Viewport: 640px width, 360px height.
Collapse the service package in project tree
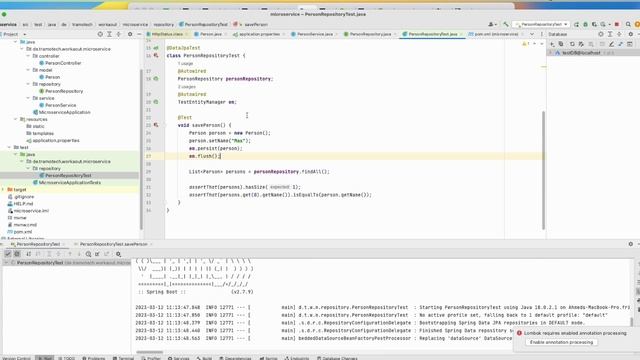click(28, 98)
